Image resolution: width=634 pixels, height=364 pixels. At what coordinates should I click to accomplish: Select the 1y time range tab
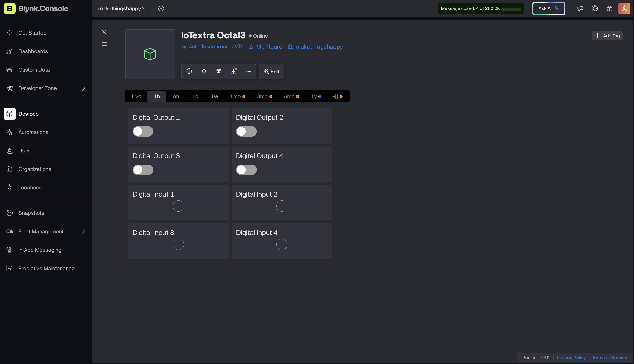coord(316,97)
